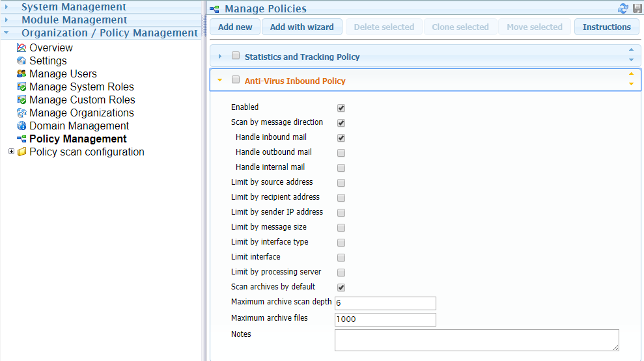Image resolution: width=644 pixels, height=361 pixels.
Task: Enable Handle outbound mail
Action: [x=341, y=153]
